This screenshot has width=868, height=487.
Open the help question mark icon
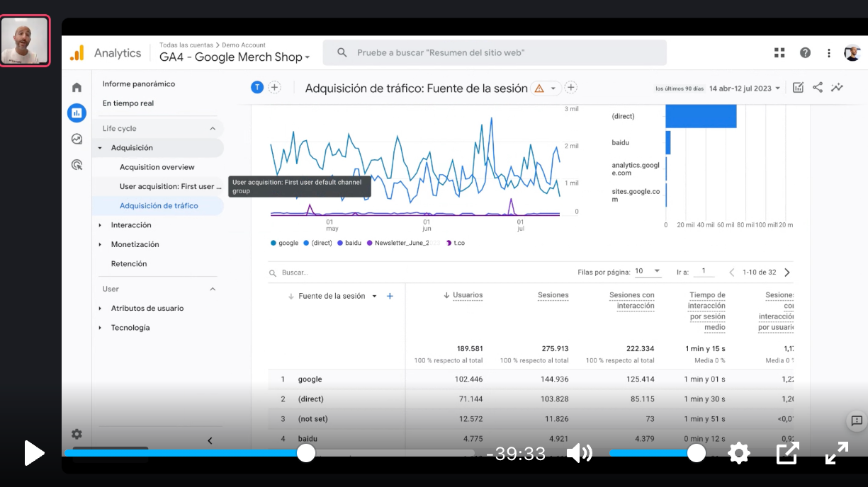[x=805, y=53]
